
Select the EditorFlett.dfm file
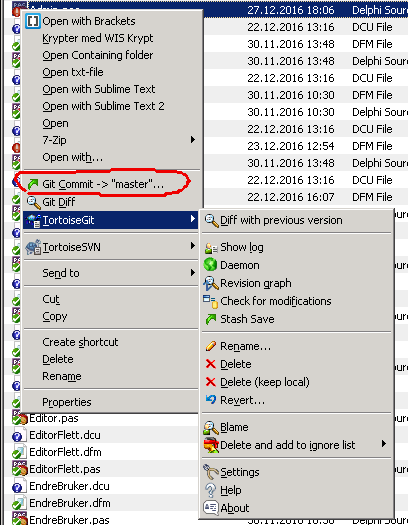(65, 452)
